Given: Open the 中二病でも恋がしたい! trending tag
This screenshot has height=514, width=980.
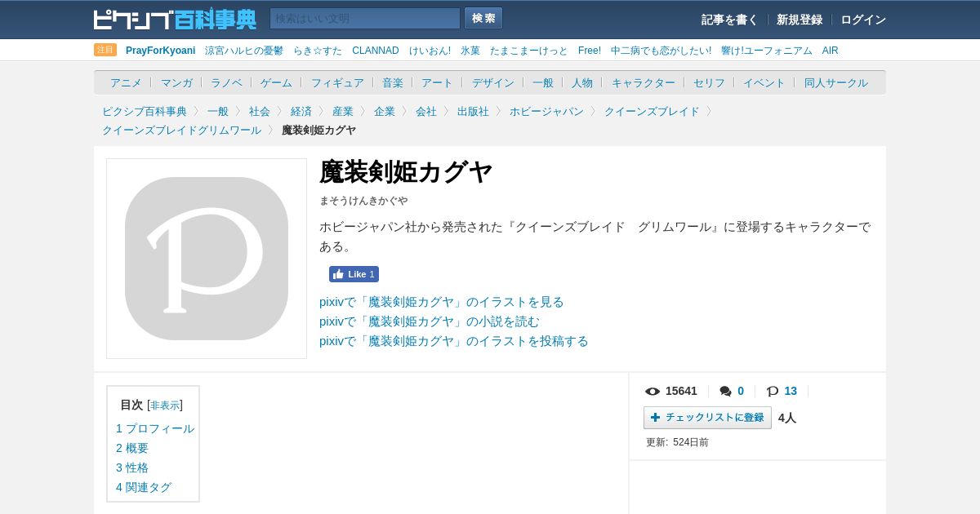Looking at the screenshot, I should [x=661, y=51].
